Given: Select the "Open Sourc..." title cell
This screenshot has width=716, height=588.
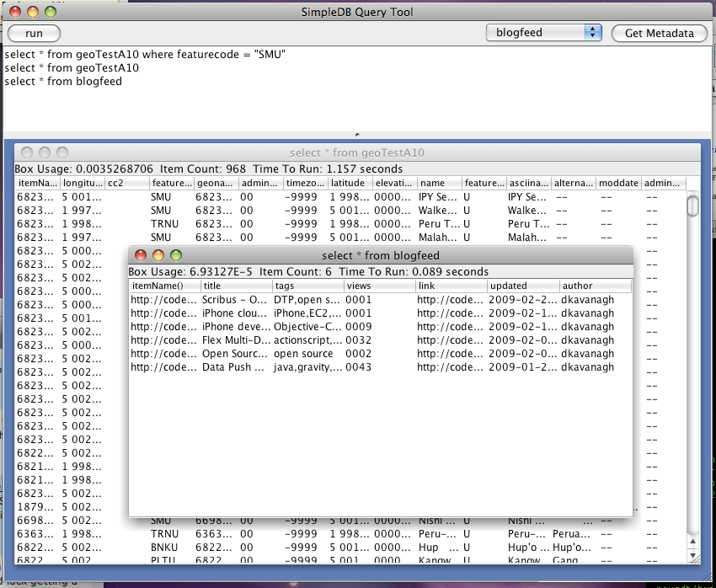Looking at the screenshot, I should [x=236, y=354].
